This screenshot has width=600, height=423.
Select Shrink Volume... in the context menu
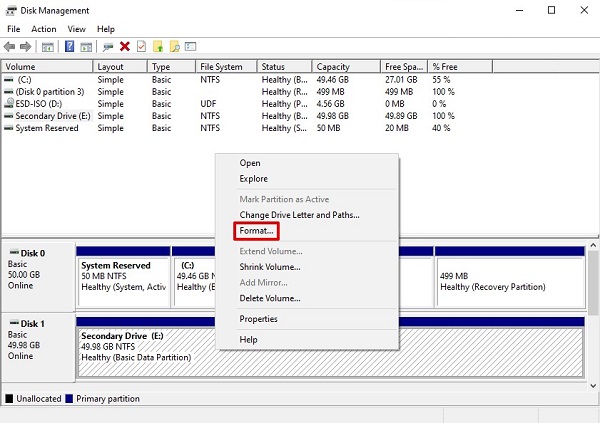(270, 267)
